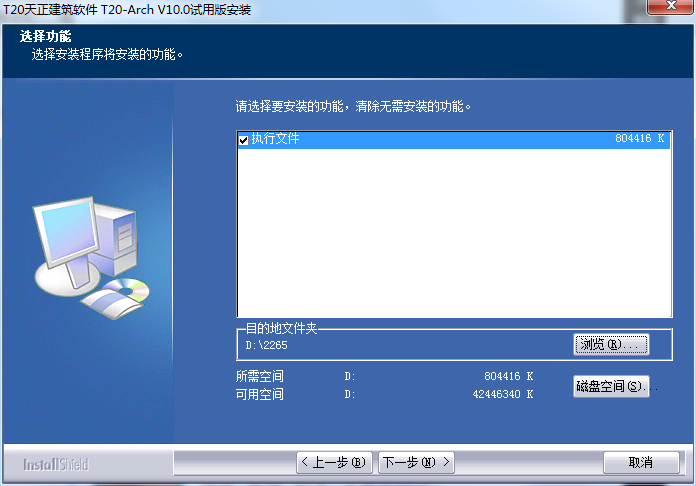Toggle the 执行文件 checkbox
The height and width of the screenshot is (486, 696).
click(243, 140)
